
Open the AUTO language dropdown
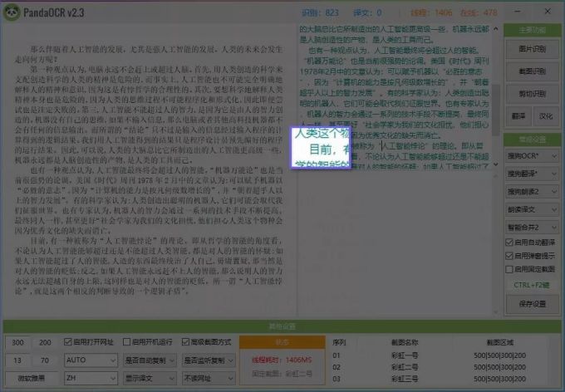coord(91,360)
